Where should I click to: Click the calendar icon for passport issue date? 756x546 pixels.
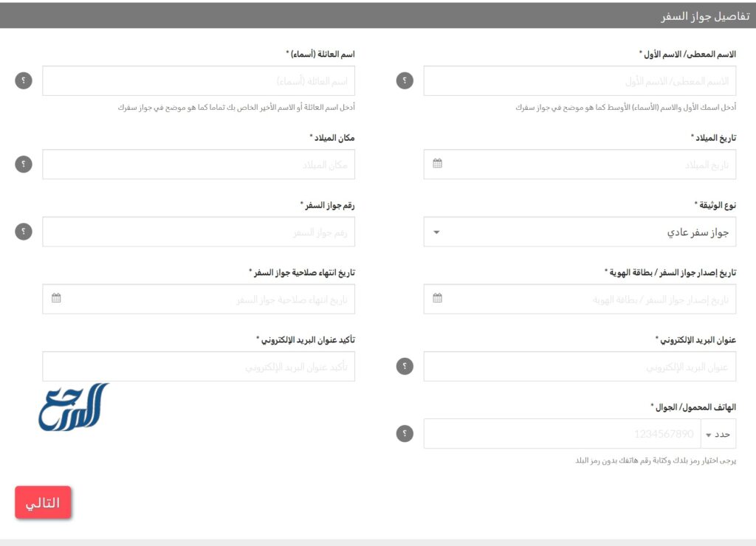[x=438, y=298]
